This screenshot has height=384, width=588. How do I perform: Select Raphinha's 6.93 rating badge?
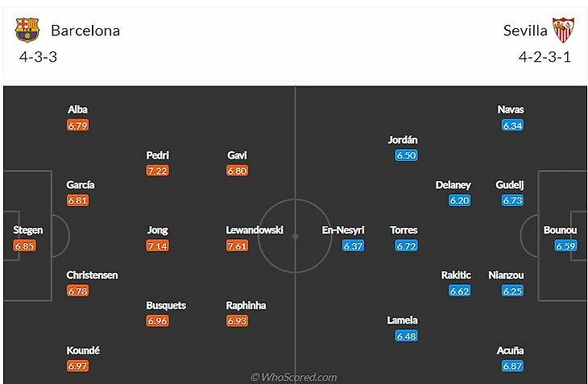pos(237,321)
